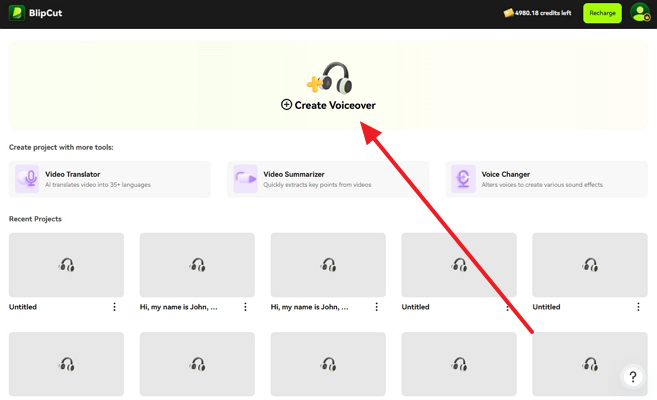The height and width of the screenshot is (400, 657).
Task: Start a new project via Create Voiceover text
Action: [335, 105]
